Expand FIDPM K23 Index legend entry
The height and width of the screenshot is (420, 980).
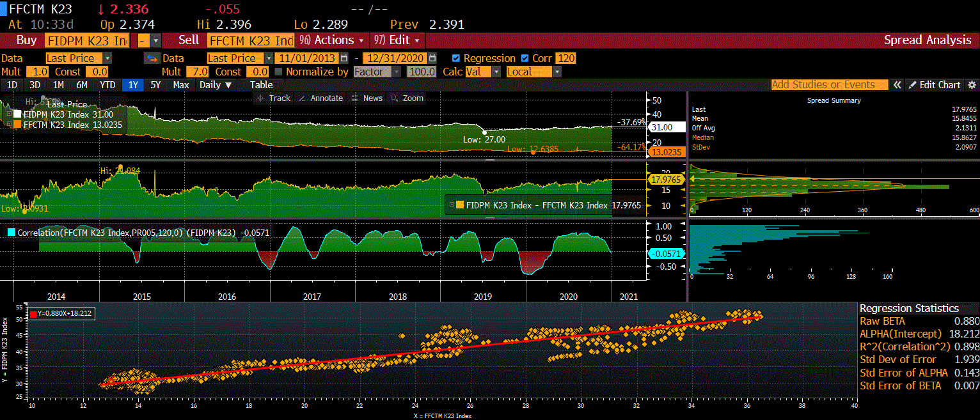pos(8,114)
